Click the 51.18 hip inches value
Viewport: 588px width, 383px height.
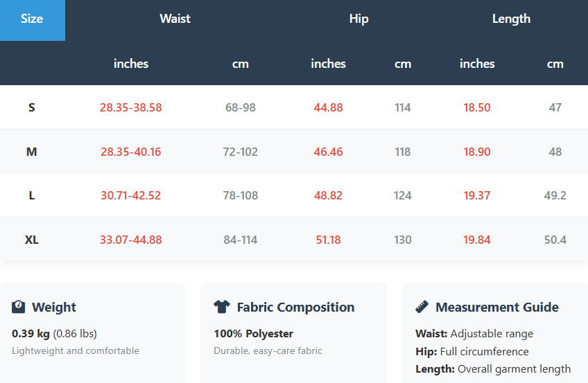[328, 240]
